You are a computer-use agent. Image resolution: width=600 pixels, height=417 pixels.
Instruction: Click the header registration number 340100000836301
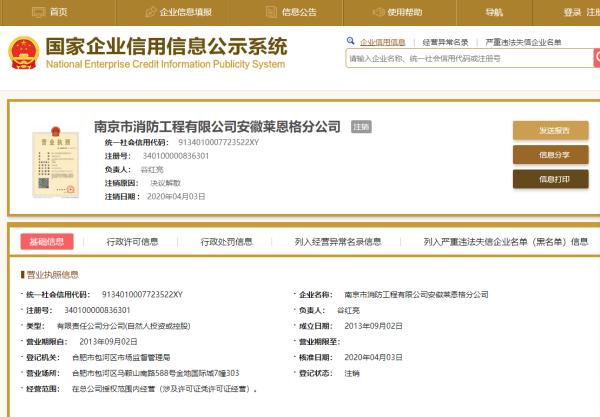click(x=176, y=156)
